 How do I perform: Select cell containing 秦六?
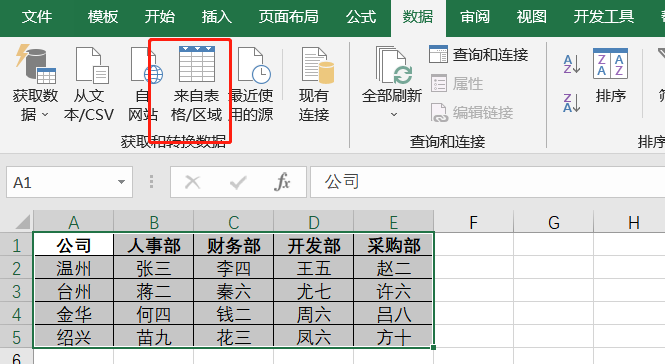[234, 291]
